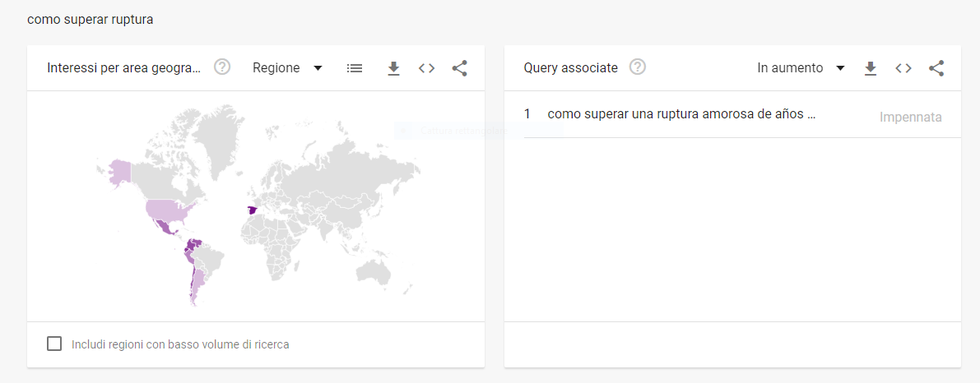Download the Query associate data
Screen dimensions: 980x383
tap(871, 68)
